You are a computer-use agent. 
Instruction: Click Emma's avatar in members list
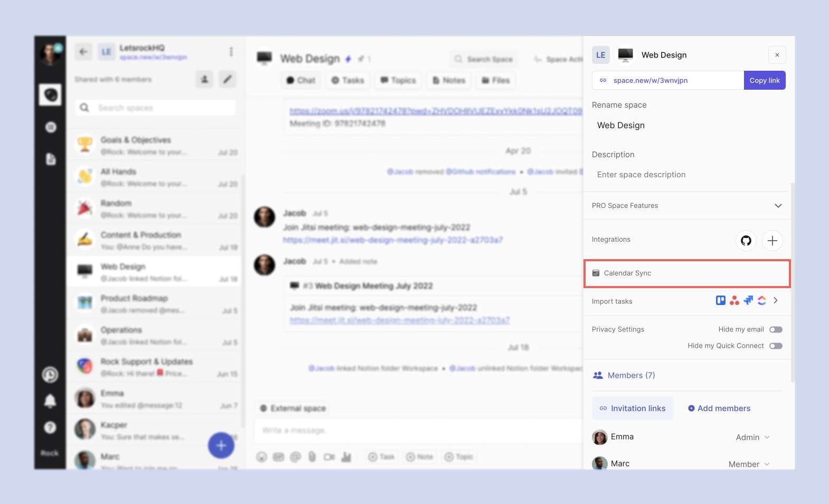click(599, 438)
